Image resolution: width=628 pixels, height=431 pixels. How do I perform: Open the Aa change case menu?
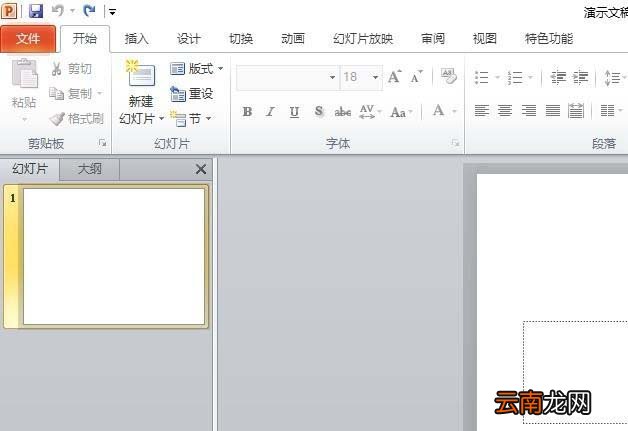click(401, 112)
